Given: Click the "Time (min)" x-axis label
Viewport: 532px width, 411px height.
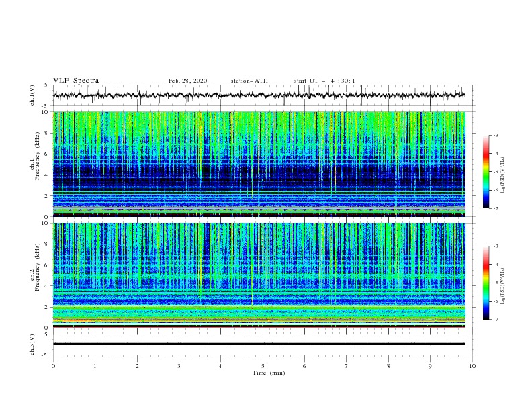Looking at the screenshot, I should 269,373.
